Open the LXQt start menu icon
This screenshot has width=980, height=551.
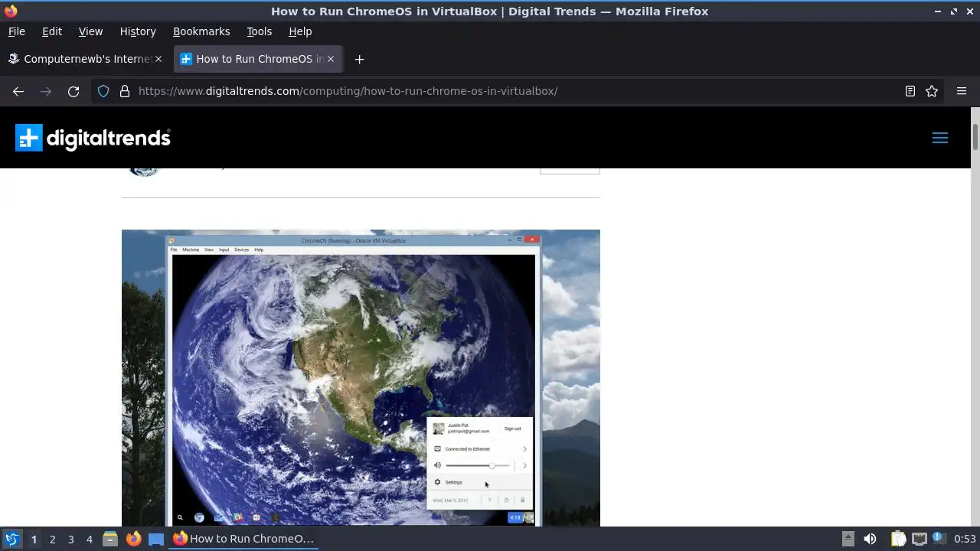coord(11,539)
